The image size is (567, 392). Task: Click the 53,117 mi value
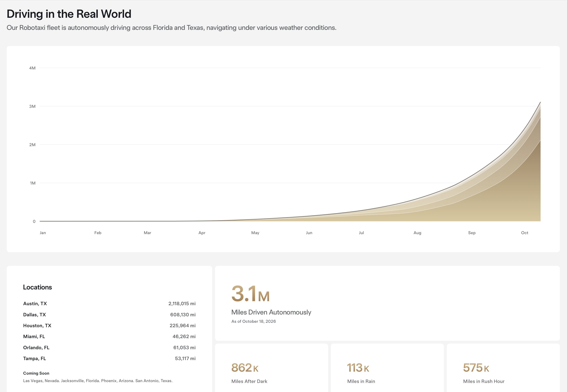(x=185, y=358)
